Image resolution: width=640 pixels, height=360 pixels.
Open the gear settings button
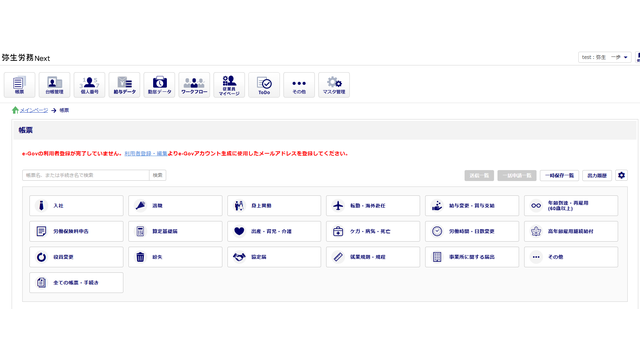(621, 175)
